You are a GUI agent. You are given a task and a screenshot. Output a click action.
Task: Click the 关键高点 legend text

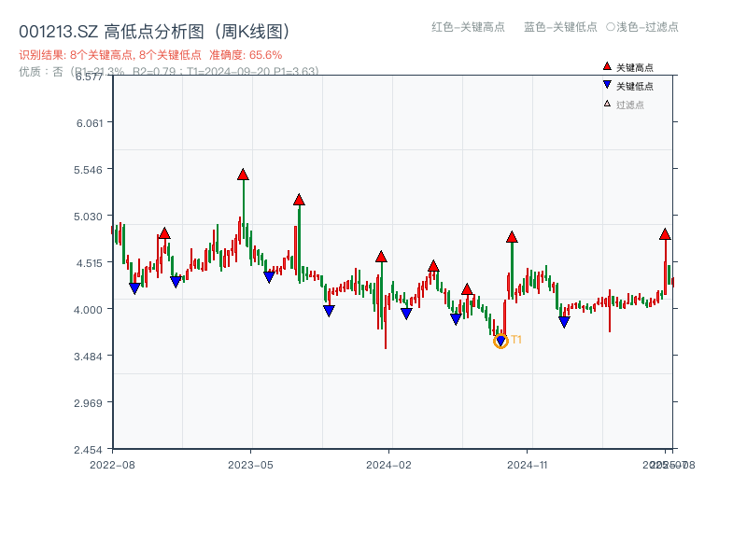pyautogui.click(x=635, y=67)
